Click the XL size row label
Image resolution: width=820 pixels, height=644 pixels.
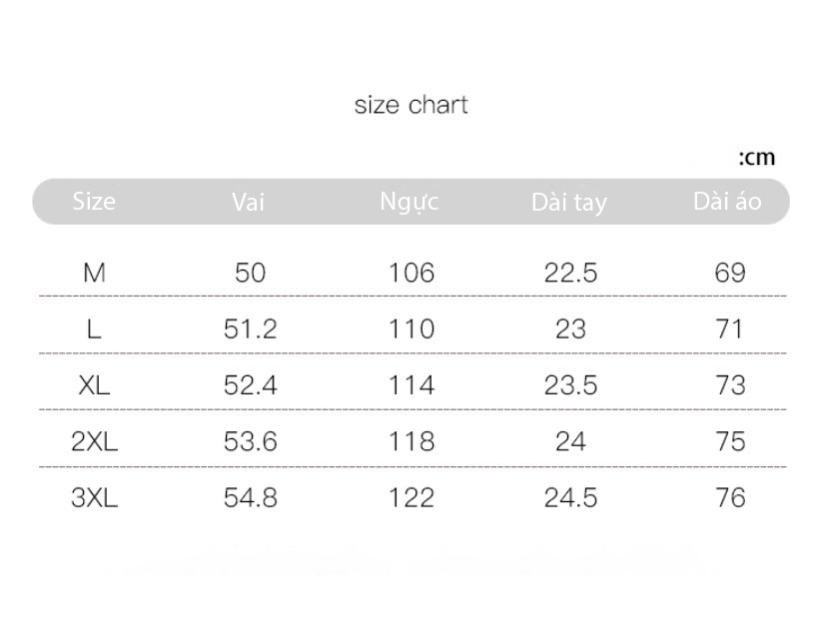coord(94,385)
